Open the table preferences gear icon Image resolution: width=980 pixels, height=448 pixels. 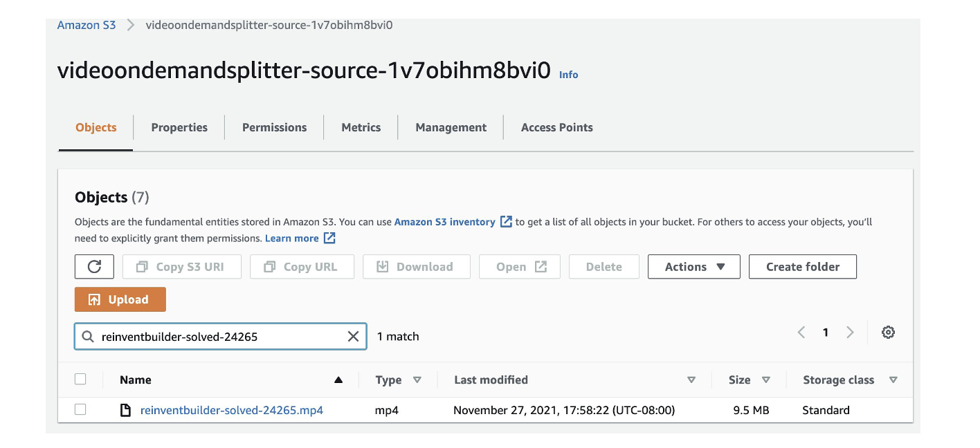(888, 333)
